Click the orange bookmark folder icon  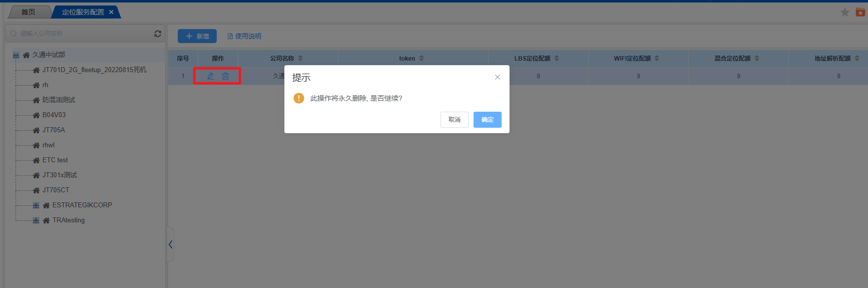point(860,13)
